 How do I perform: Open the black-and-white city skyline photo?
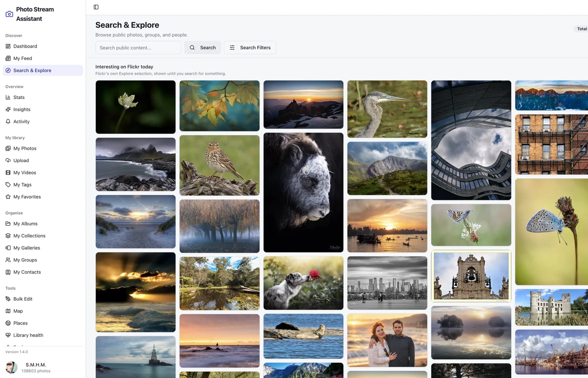point(387,283)
